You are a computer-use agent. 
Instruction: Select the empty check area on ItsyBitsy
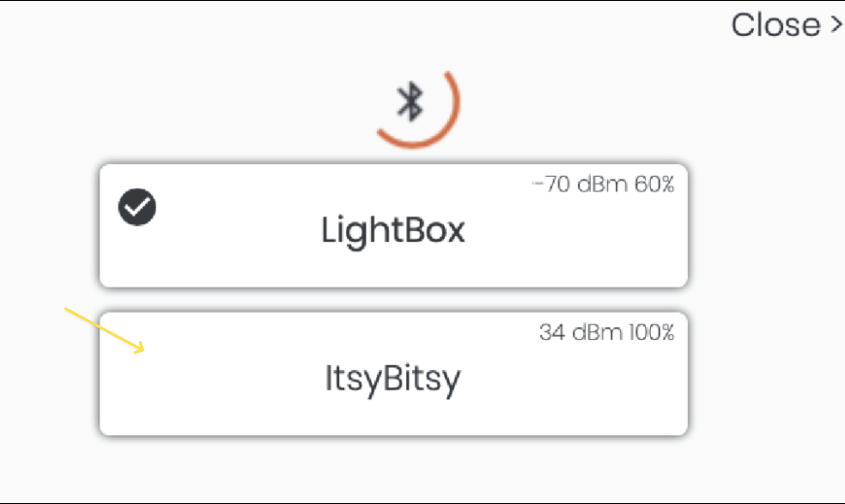click(137, 355)
